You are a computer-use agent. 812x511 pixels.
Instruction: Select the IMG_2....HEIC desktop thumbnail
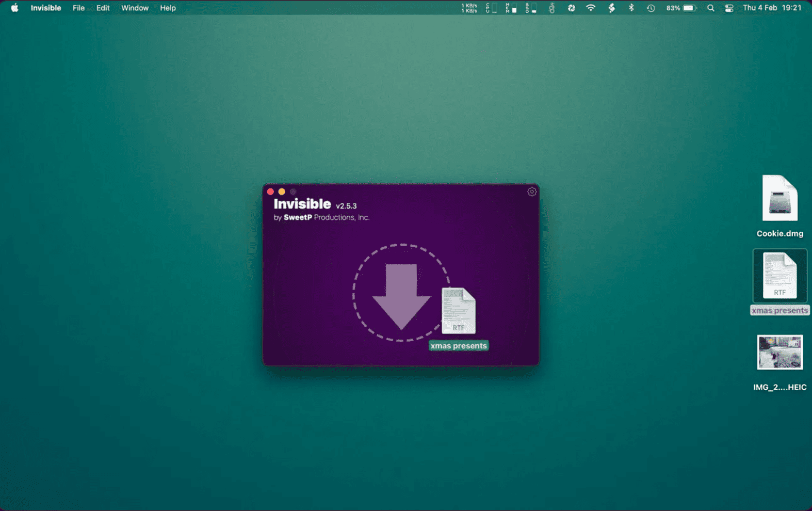(779, 352)
